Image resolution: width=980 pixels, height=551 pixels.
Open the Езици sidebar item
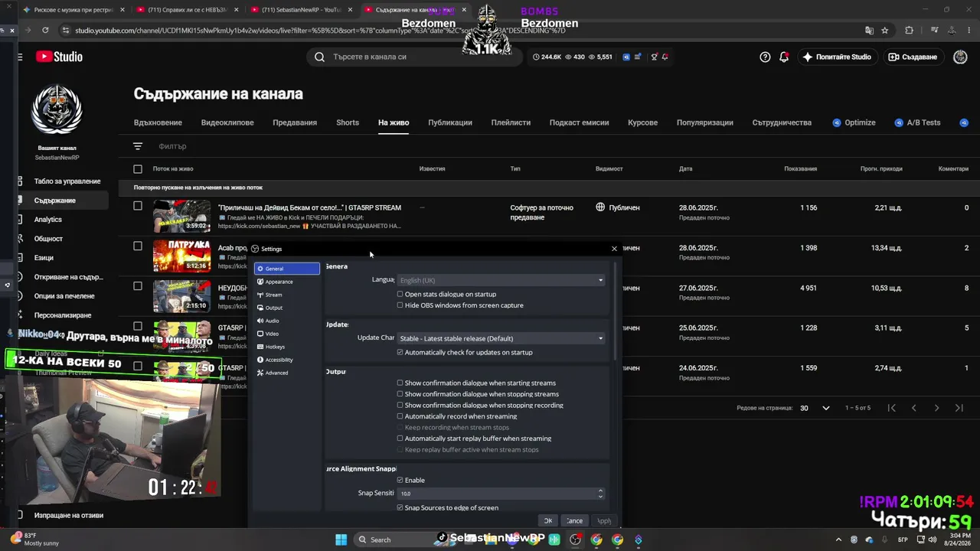[x=44, y=258]
